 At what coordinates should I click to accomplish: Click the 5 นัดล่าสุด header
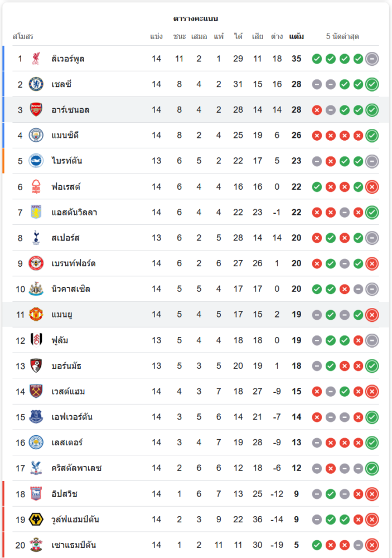click(342, 37)
